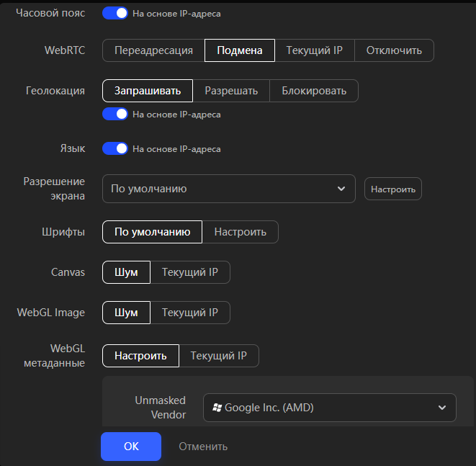Select WebGL Image Шум option
The height and width of the screenshot is (466, 476).
click(126, 313)
